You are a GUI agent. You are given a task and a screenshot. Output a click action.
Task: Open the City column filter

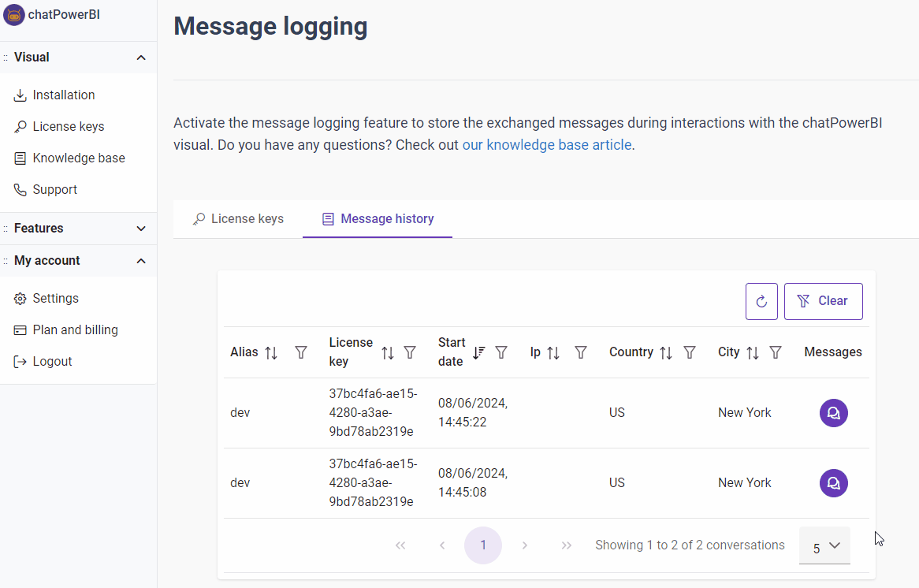pyautogui.click(x=776, y=352)
